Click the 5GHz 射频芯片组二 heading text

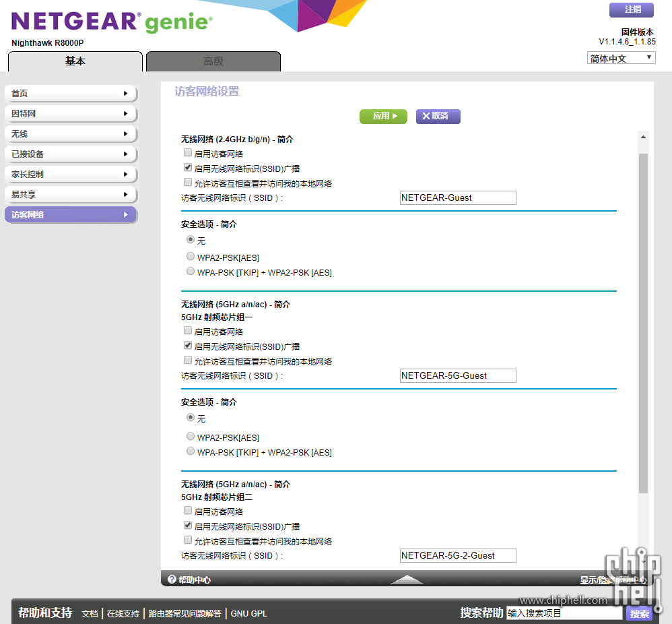(x=216, y=497)
